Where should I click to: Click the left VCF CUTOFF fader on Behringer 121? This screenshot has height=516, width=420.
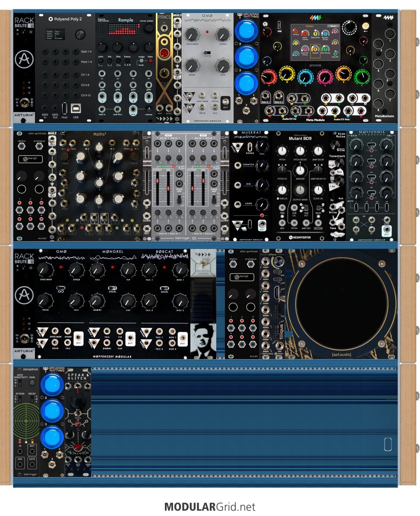tap(158, 188)
